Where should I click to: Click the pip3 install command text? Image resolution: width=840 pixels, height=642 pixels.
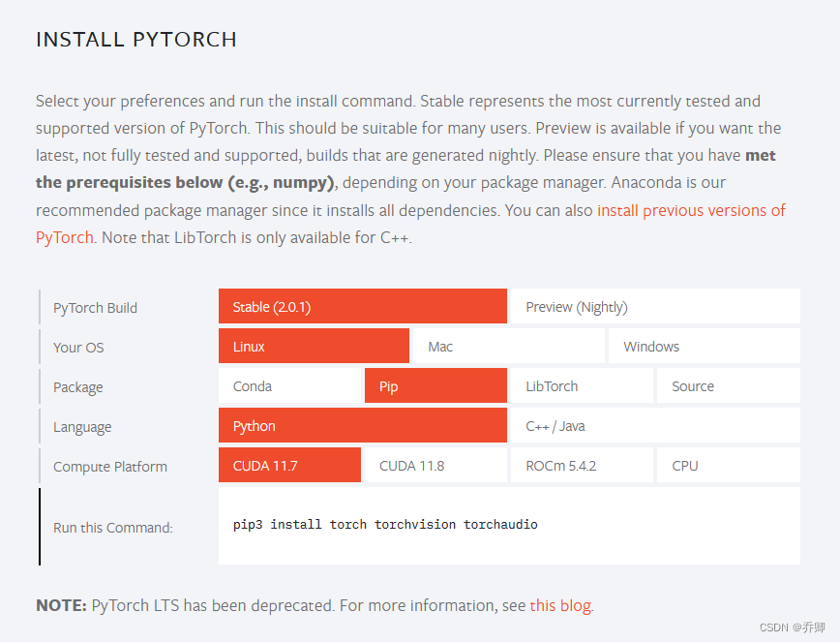click(385, 524)
